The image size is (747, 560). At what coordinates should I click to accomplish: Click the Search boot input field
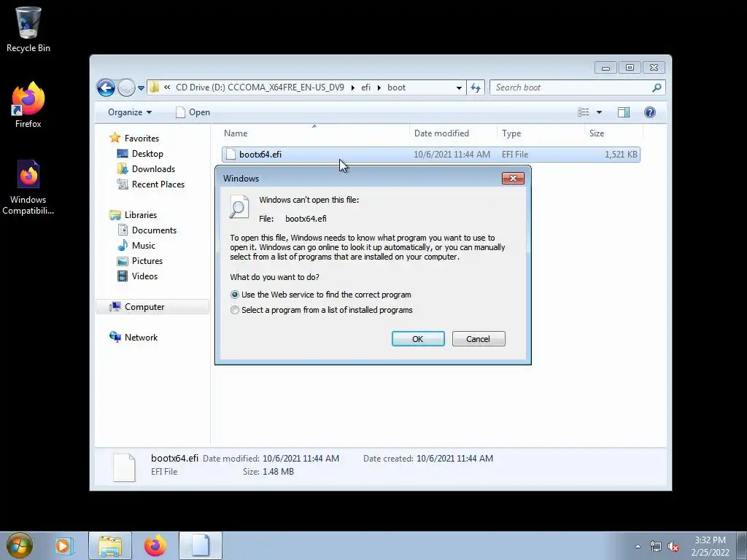tap(570, 87)
